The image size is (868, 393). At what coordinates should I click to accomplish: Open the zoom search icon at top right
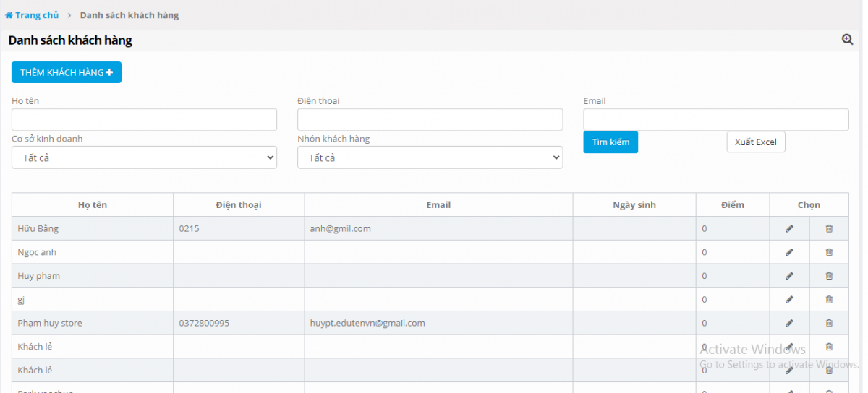point(847,40)
